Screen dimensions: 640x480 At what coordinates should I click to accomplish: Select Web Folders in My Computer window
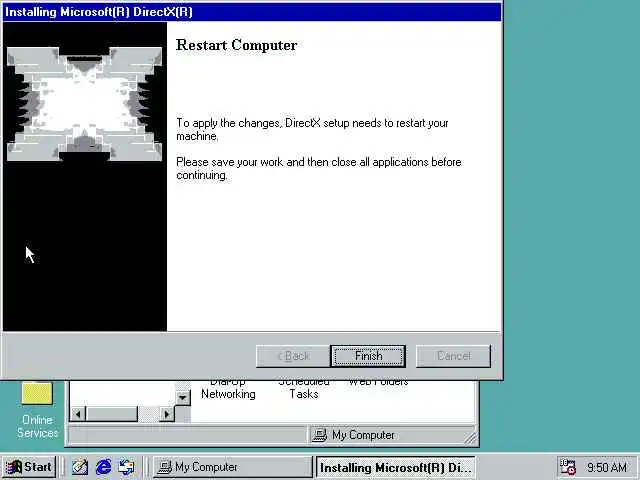pos(378,383)
